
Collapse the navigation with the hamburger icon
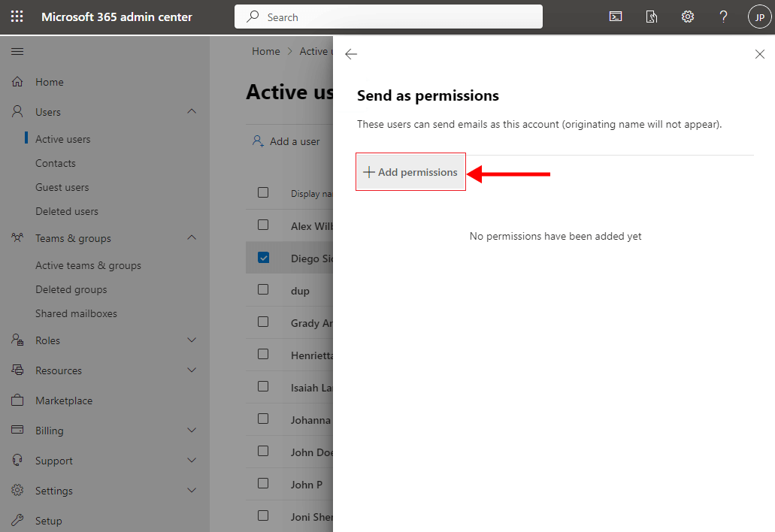point(17,51)
